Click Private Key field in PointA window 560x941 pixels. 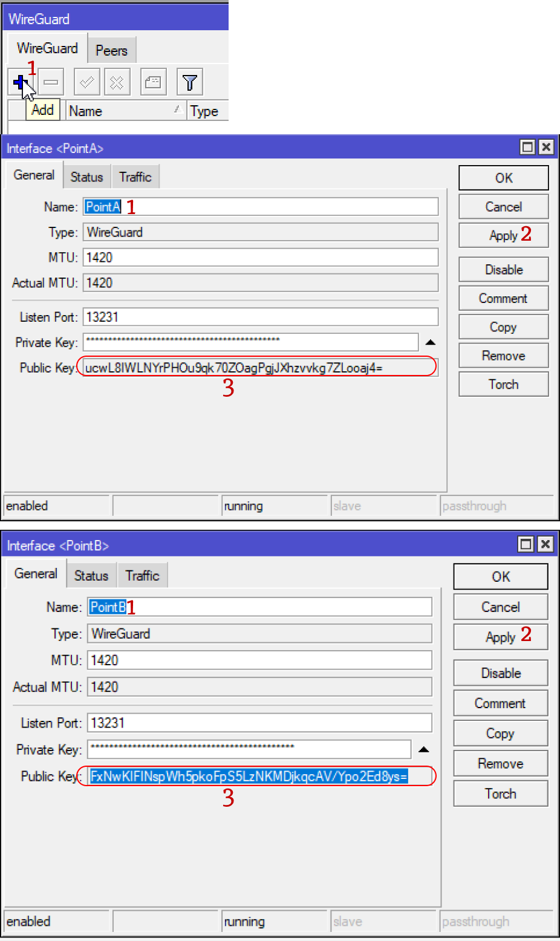(250, 342)
